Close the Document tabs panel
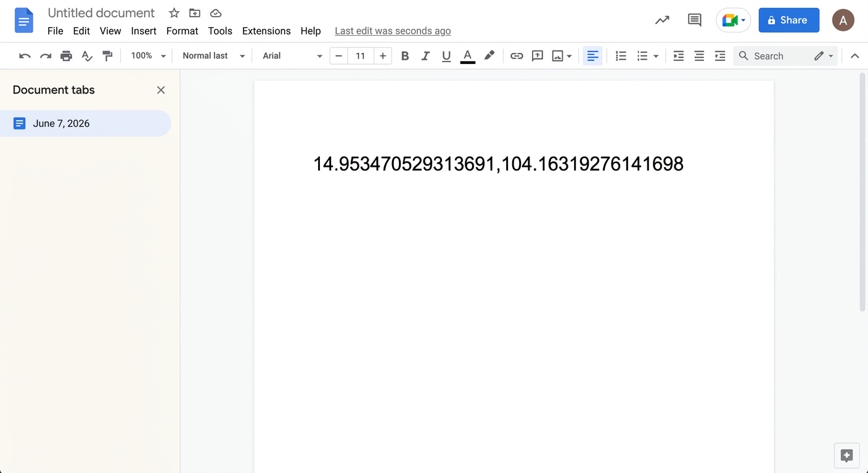Viewport: 868px width, 473px height. [161, 90]
